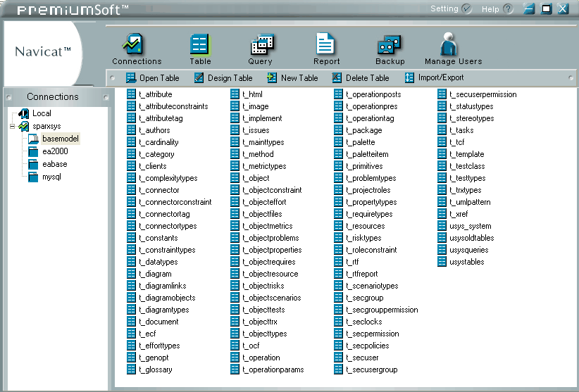Select table t_propertytypes

pyautogui.click(x=371, y=202)
